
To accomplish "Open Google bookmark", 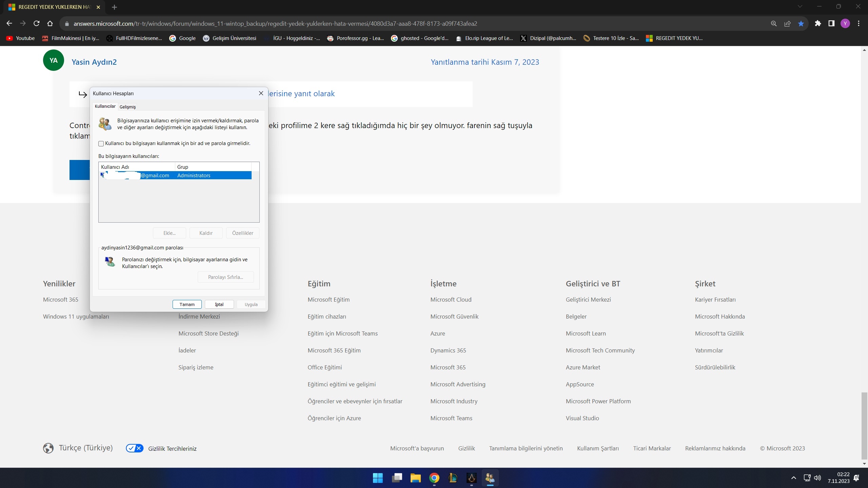I will [x=183, y=38].
